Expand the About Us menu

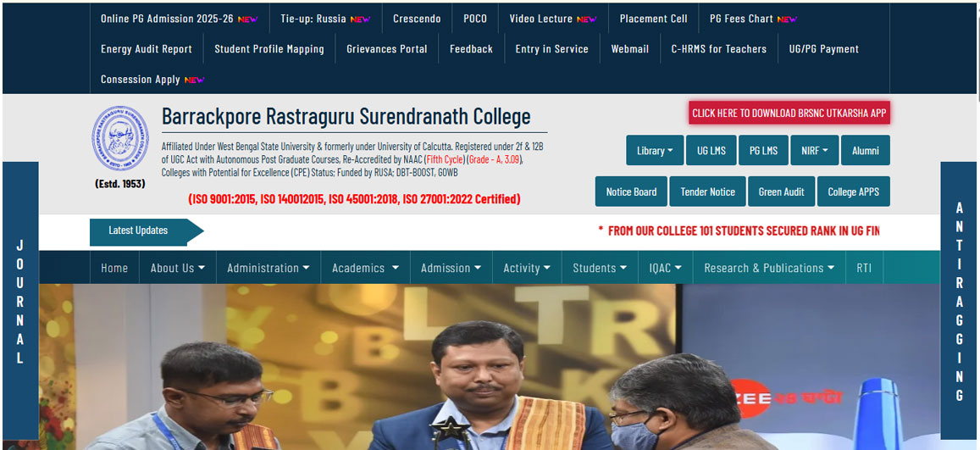click(178, 268)
